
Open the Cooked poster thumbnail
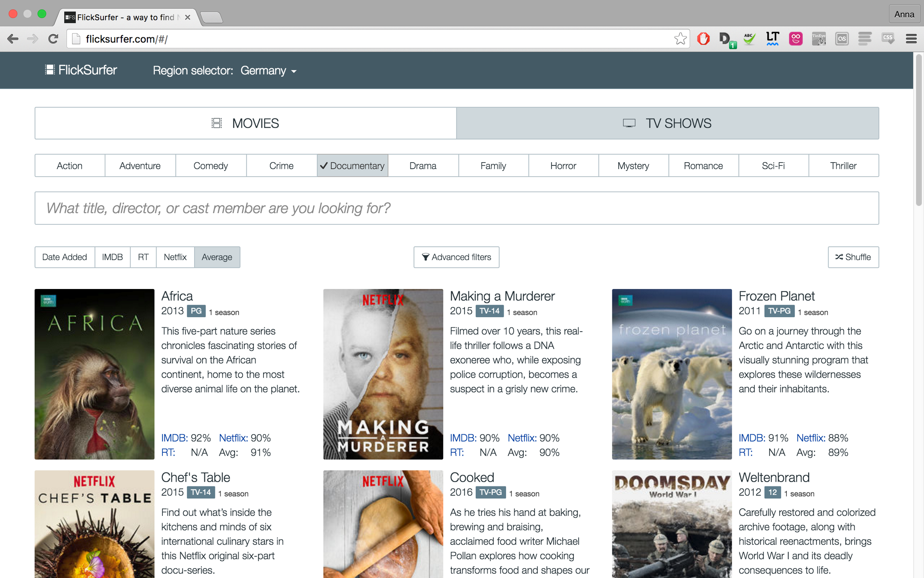tap(383, 524)
